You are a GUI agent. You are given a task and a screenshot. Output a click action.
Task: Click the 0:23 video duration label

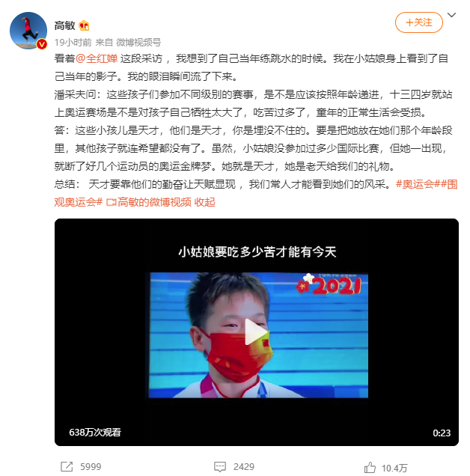(x=442, y=433)
